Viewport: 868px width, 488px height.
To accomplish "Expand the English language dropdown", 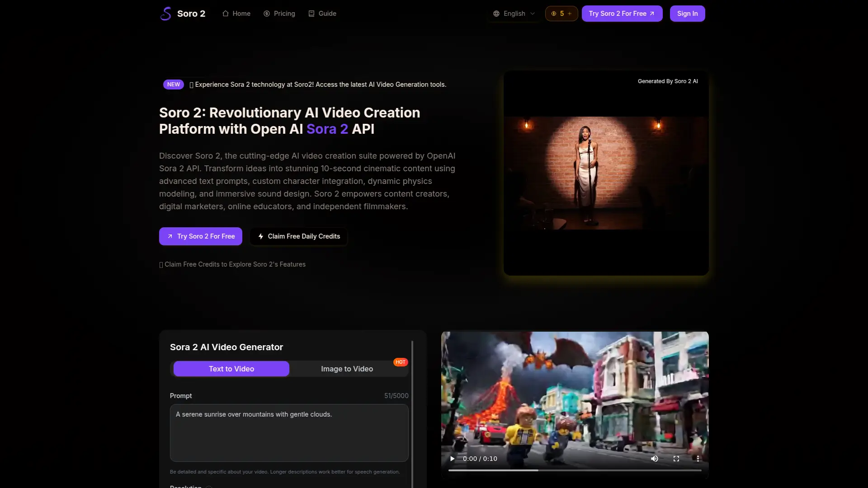I will coord(514,14).
